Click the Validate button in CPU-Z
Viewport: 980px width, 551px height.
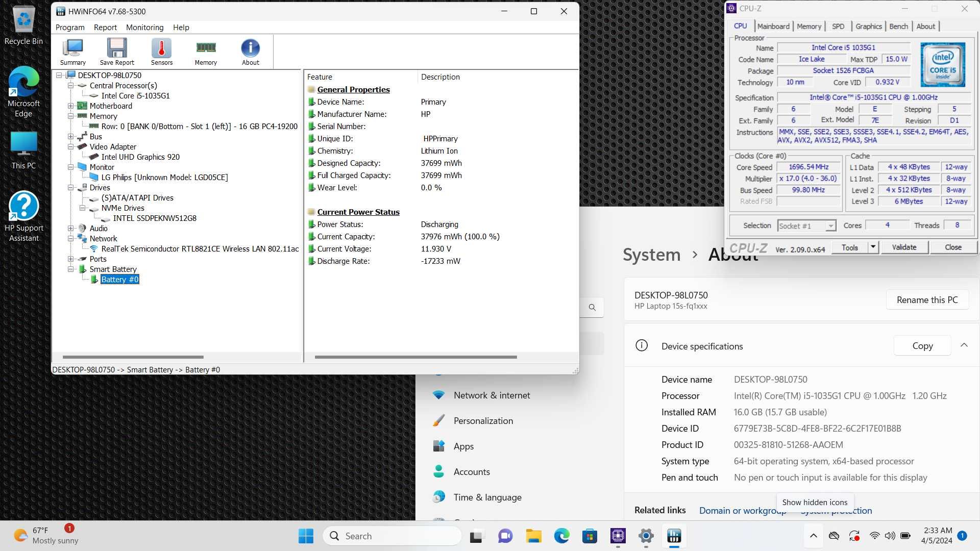click(904, 247)
